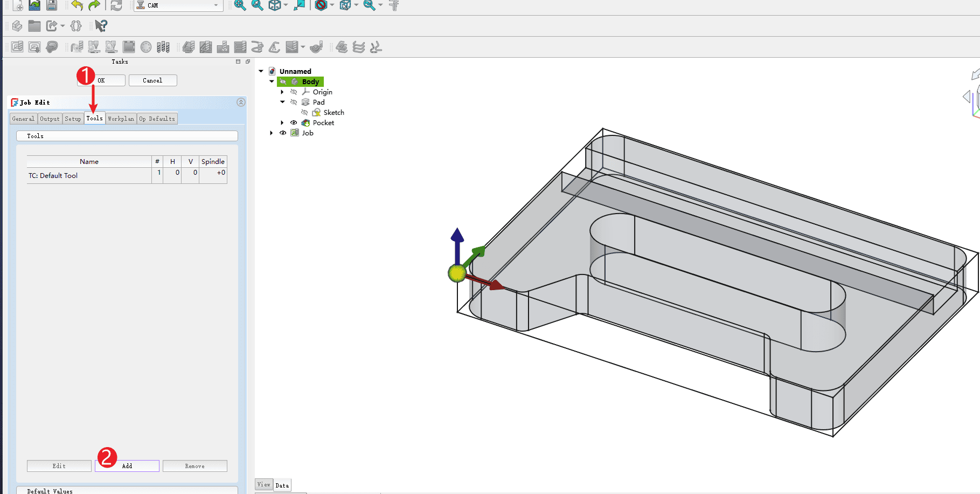Open the CAM workbench selector dropdown
This screenshot has height=494, width=980.
tap(178, 5)
